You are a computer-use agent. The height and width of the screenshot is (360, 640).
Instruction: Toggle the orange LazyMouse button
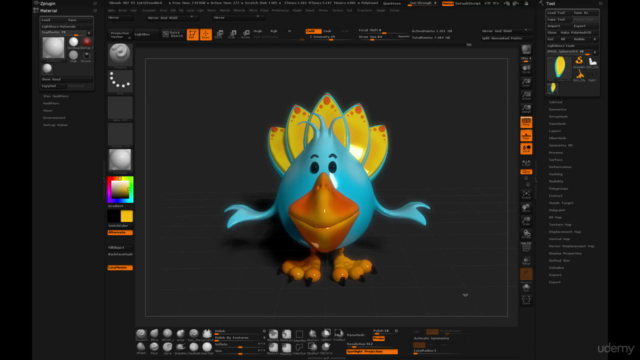coord(120,267)
